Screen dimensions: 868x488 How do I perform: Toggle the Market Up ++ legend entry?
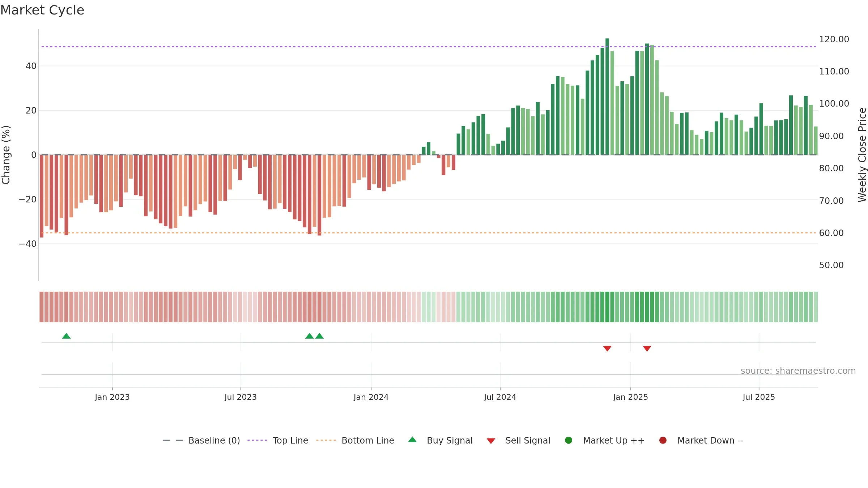coord(605,440)
